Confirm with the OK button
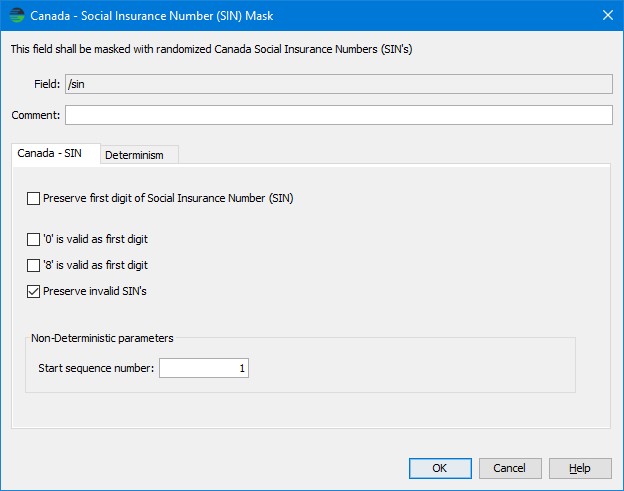Screen dimensions: 624x491 [x=440, y=468]
